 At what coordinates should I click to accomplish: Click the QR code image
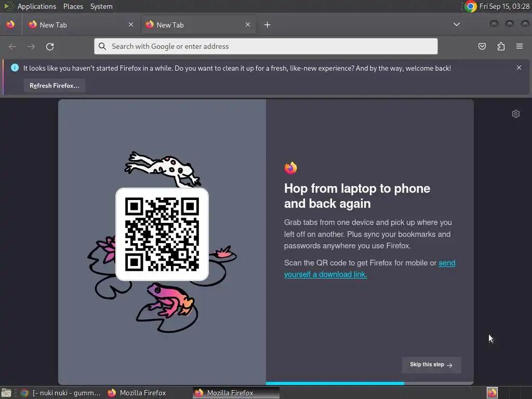click(162, 234)
